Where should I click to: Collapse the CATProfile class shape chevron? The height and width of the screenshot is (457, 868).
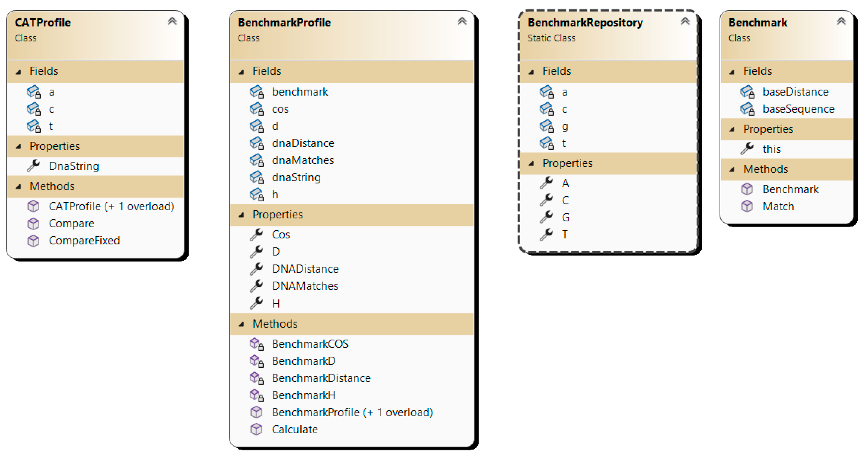click(x=172, y=22)
